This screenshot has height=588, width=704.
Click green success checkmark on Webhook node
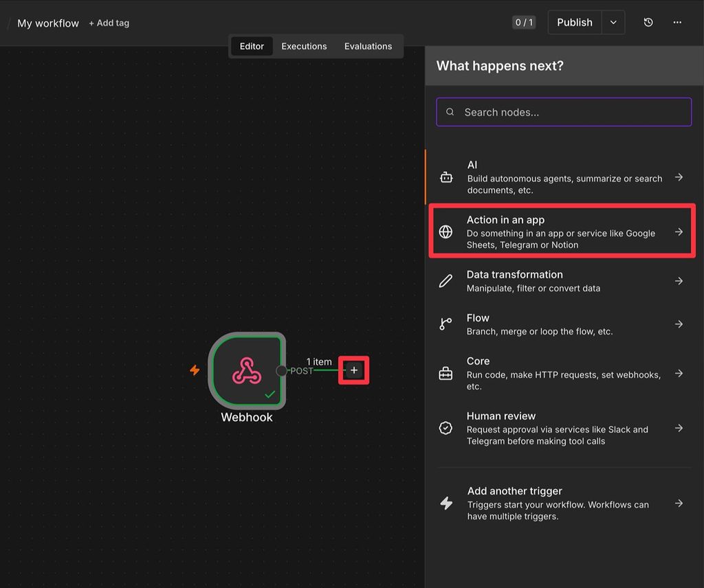[269, 394]
